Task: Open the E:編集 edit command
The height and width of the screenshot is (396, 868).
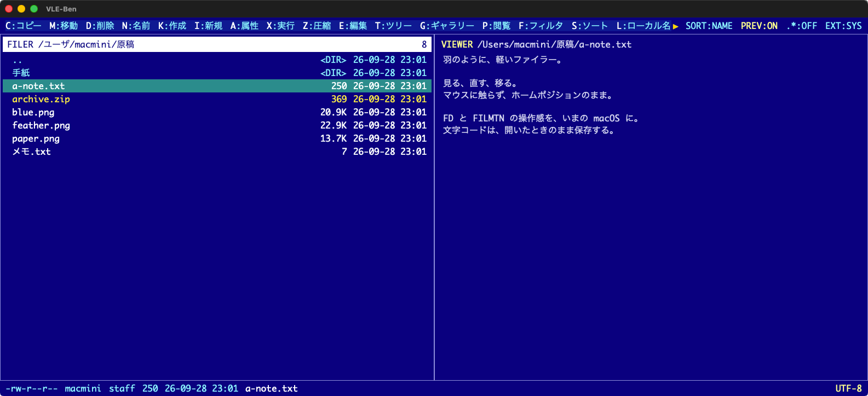Action: 353,26
